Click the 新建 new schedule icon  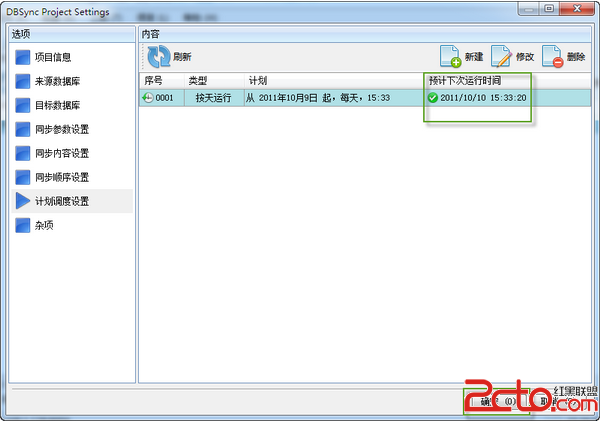(x=450, y=57)
